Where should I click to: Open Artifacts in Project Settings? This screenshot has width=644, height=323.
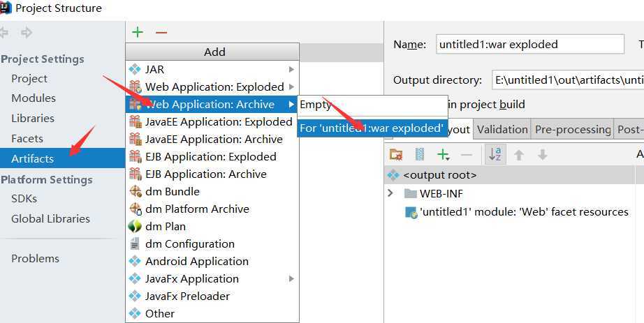click(x=32, y=158)
